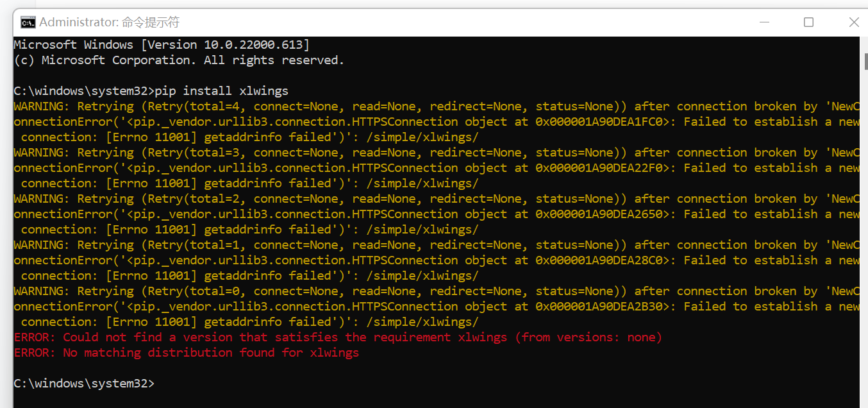Click the minimize icon on title bar
This screenshot has height=408, width=868.
click(764, 21)
